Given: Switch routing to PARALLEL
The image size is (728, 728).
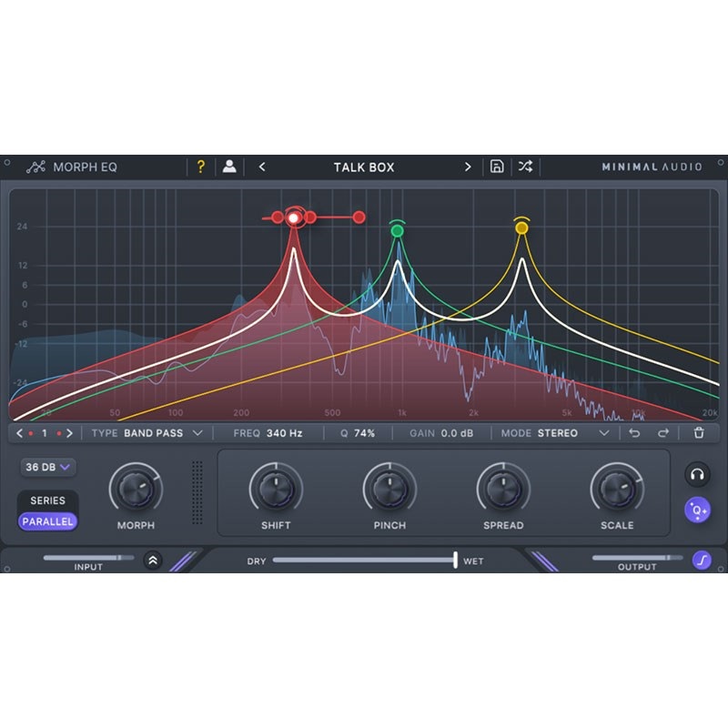Looking at the screenshot, I should tap(48, 521).
